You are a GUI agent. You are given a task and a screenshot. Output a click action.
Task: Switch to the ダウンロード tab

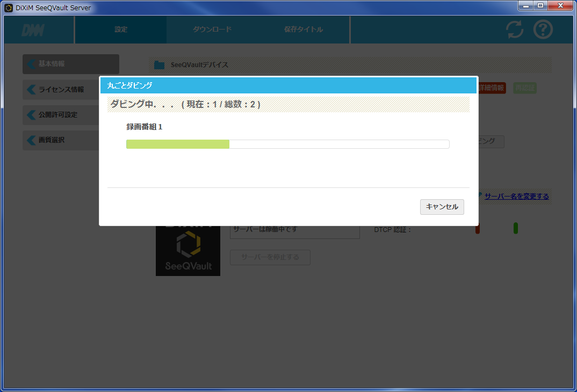(x=212, y=30)
